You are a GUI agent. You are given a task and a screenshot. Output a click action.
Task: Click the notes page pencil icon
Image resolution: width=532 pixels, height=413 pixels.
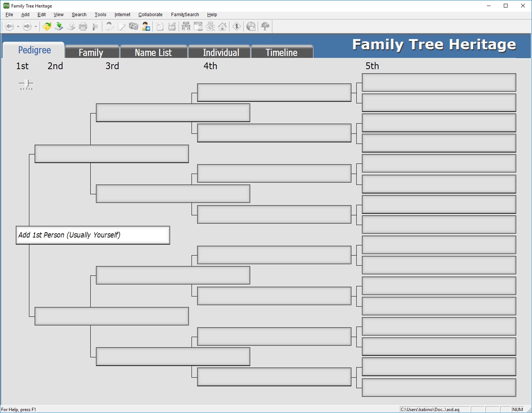point(122,26)
